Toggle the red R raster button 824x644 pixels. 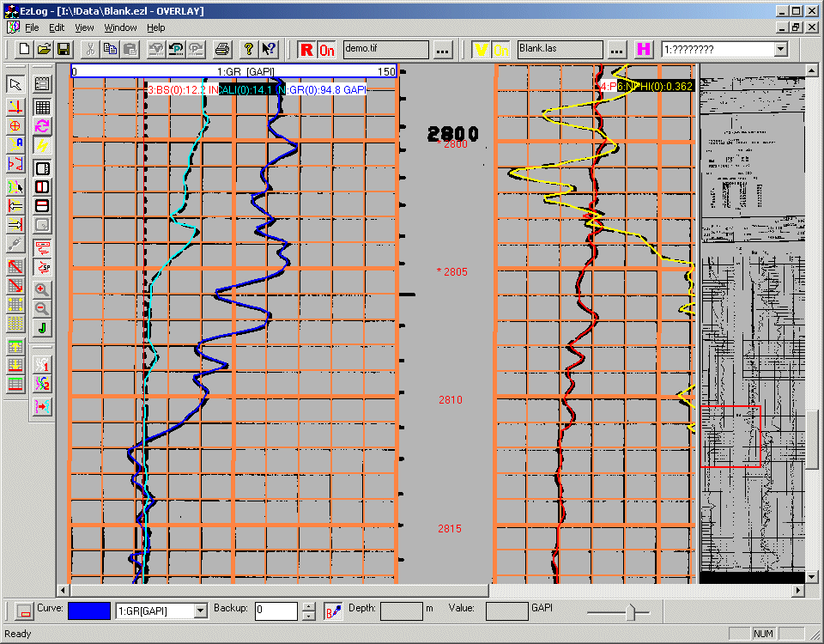click(x=306, y=50)
